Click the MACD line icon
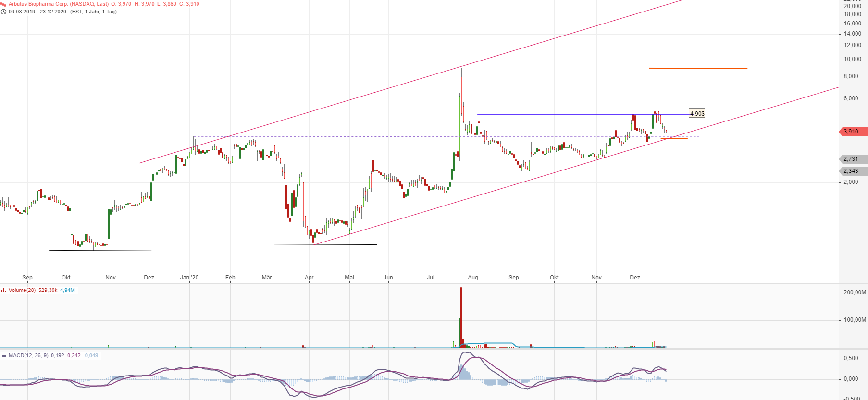 tap(4, 356)
